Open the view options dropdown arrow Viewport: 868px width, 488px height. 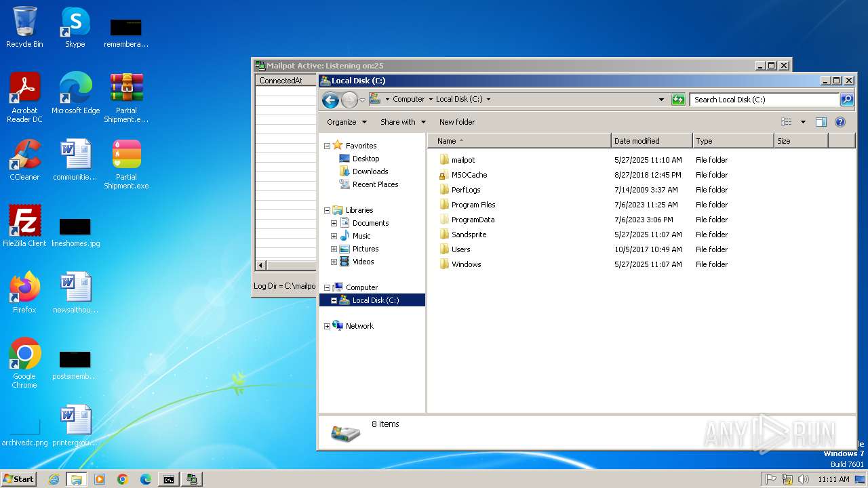click(x=803, y=122)
